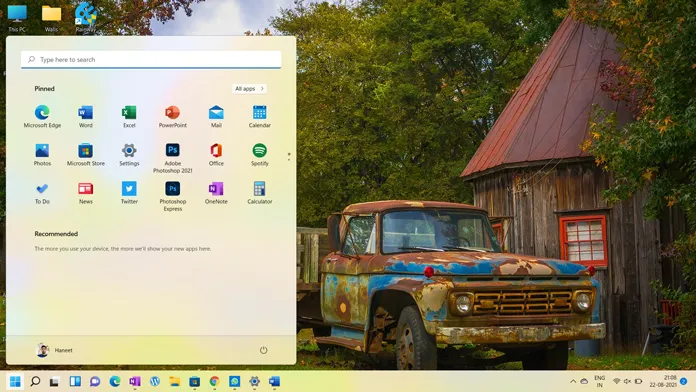Switch to Edge on the taskbar
The width and height of the screenshot is (696, 392).
pyautogui.click(x=115, y=381)
